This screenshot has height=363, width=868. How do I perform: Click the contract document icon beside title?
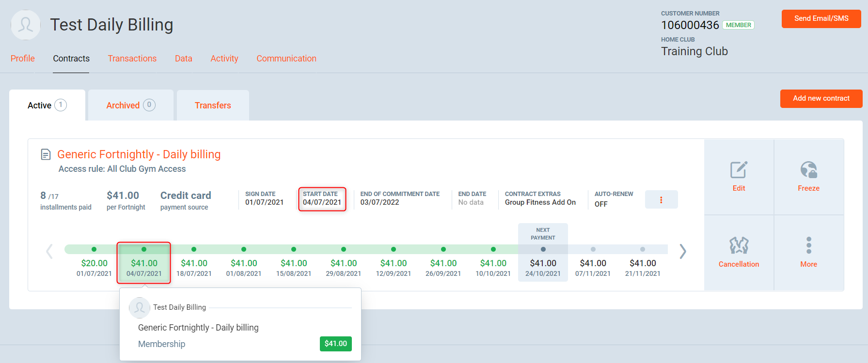46,154
